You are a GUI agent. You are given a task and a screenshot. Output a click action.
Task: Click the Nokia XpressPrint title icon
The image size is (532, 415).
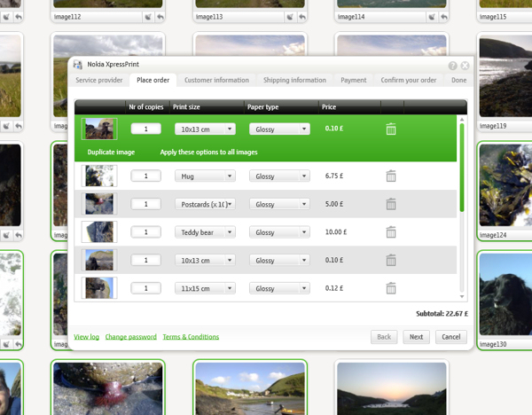tap(78, 65)
